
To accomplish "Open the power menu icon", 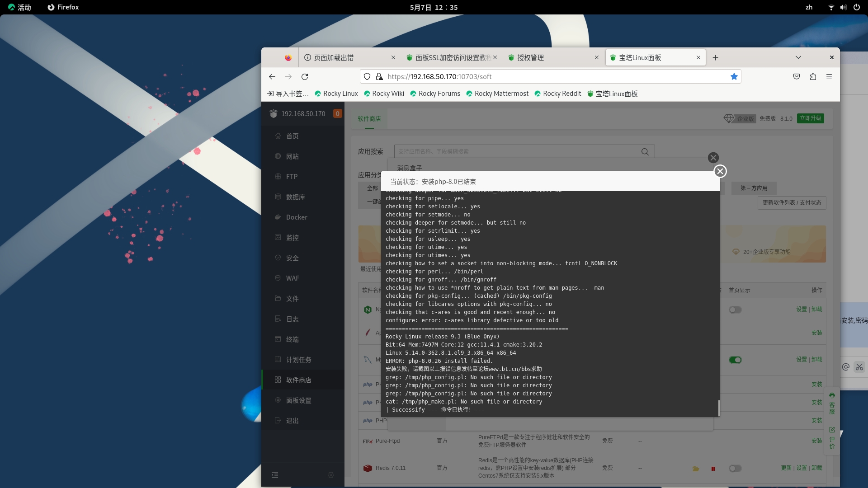I will click(x=856, y=7).
